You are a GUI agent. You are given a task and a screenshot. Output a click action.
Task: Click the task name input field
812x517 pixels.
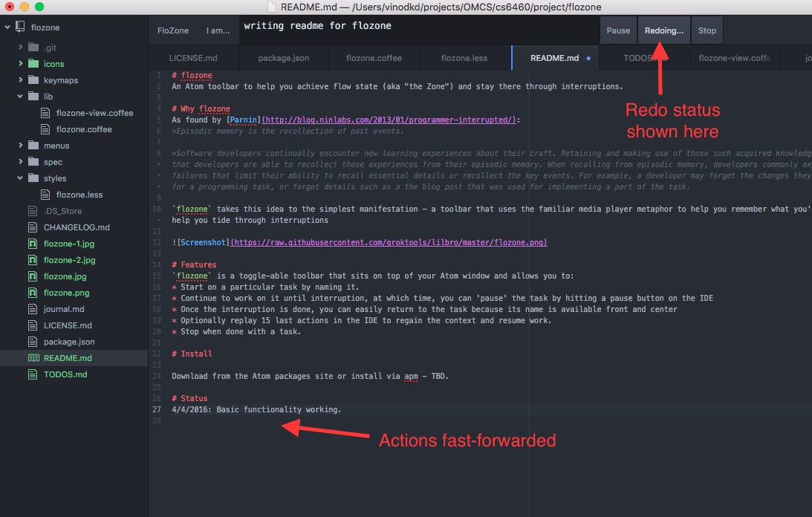[x=418, y=30]
